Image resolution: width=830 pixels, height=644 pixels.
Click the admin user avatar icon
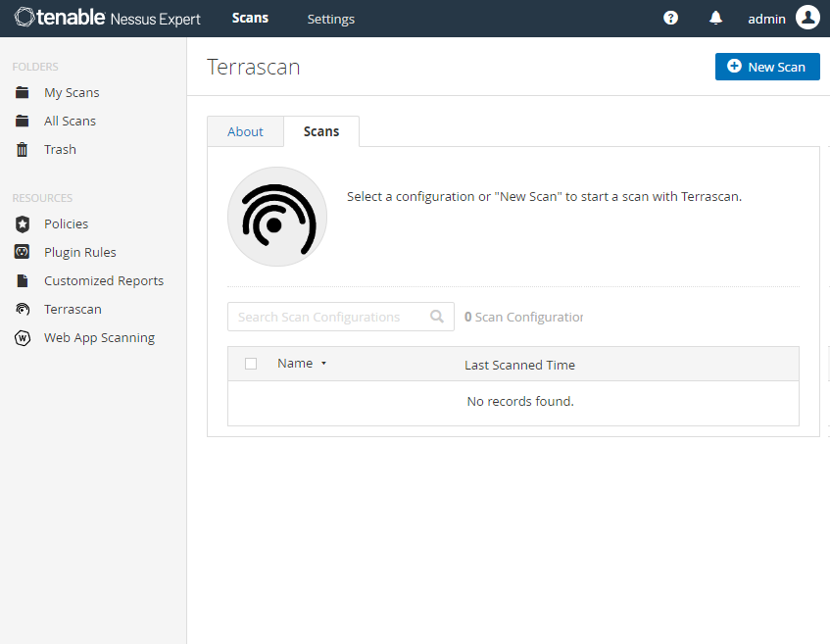click(x=807, y=18)
